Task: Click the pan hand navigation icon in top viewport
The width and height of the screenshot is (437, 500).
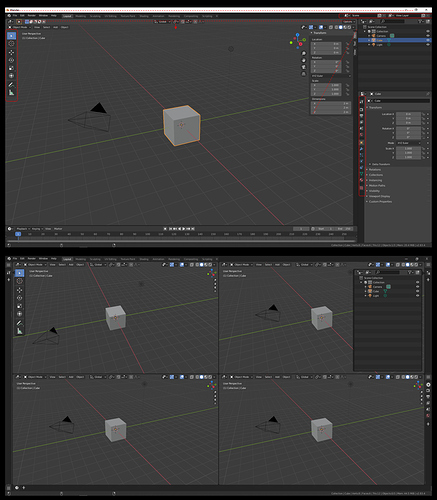Action: tap(303, 60)
